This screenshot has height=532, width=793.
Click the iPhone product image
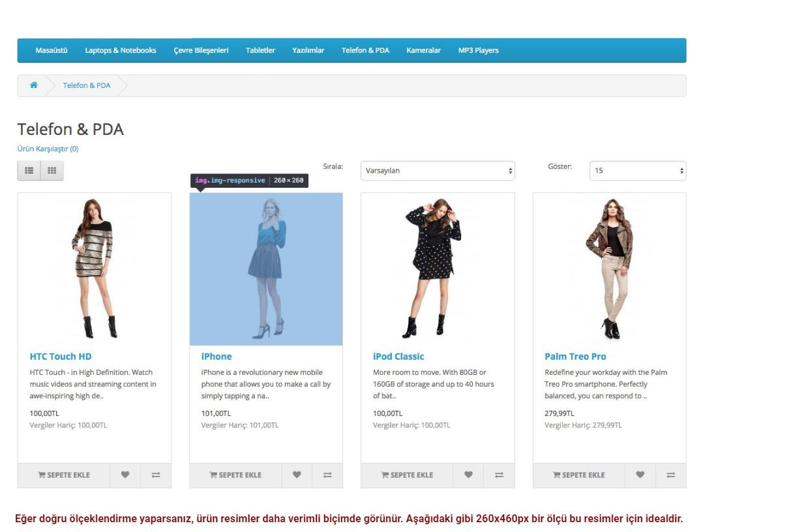266,269
